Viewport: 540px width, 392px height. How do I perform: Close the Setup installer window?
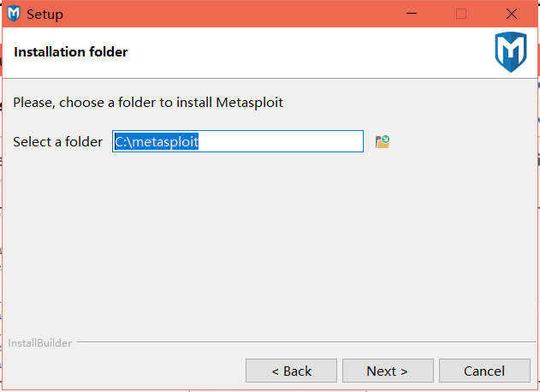(512, 14)
